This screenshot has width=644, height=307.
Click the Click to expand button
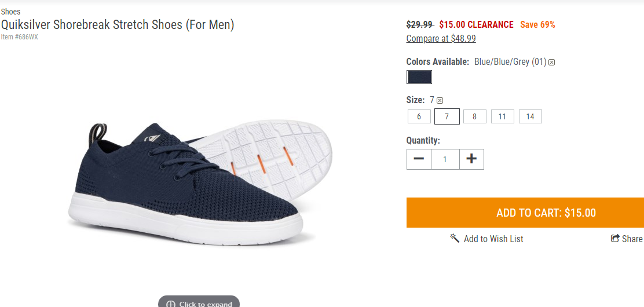coord(199,302)
